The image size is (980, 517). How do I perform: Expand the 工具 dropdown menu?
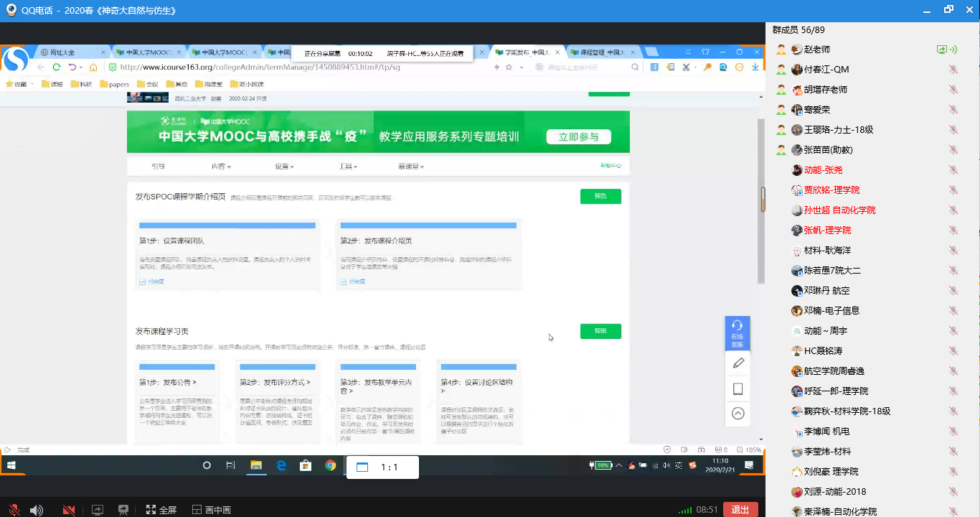(347, 167)
